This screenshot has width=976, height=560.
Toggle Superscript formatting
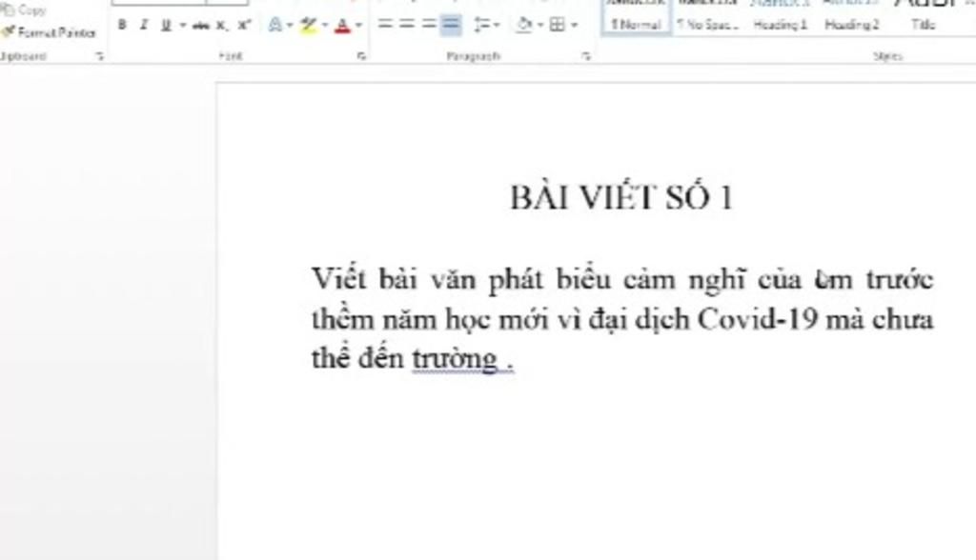(x=244, y=25)
